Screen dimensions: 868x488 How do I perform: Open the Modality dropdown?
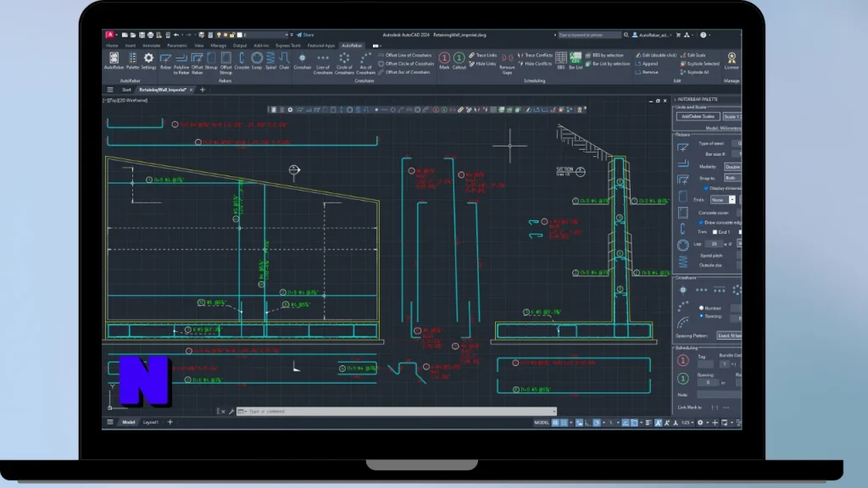pyautogui.click(x=732, y=167)
